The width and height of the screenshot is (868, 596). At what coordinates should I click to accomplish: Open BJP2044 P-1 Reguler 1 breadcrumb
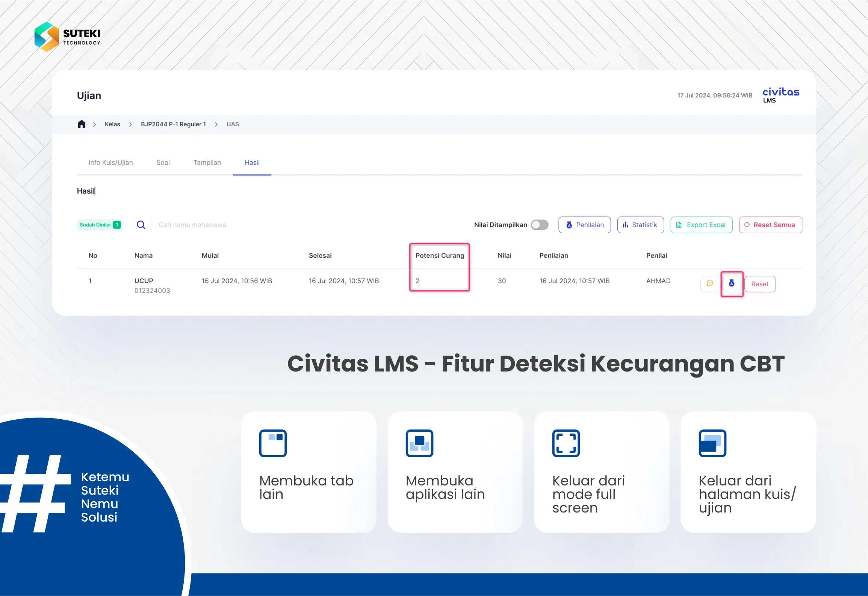coord(173,124)
